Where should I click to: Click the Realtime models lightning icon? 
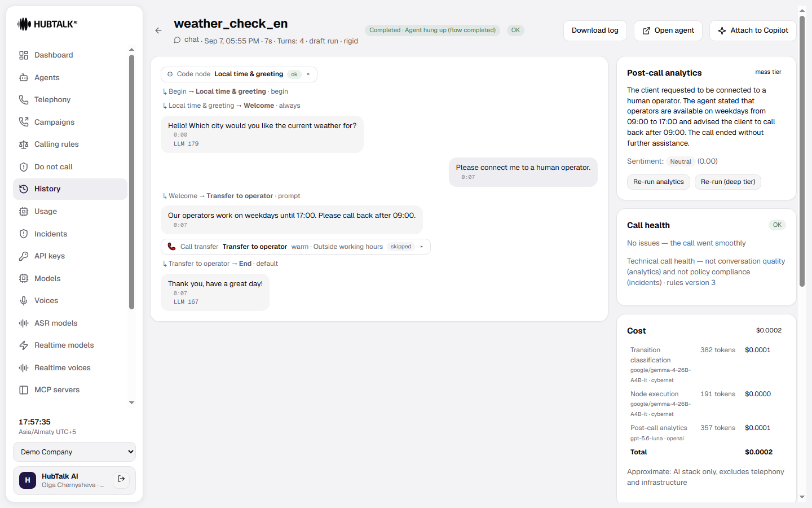click(x=24, y=345)
